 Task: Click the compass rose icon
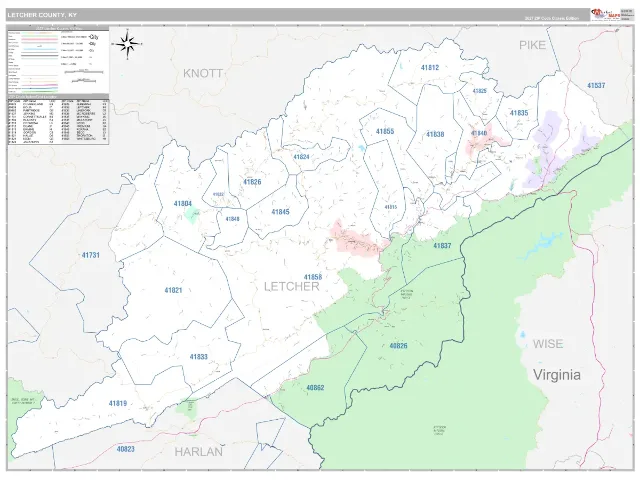click(x=128, y=44)
